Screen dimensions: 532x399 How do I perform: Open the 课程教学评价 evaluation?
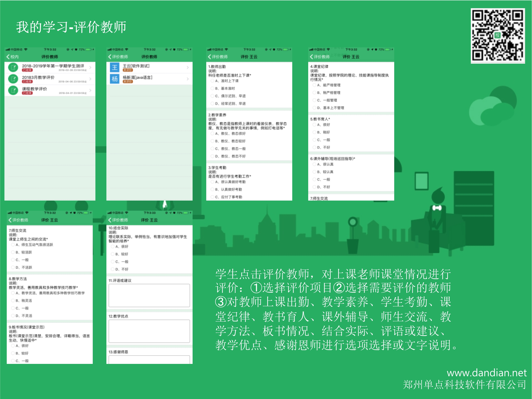point(50,90)
